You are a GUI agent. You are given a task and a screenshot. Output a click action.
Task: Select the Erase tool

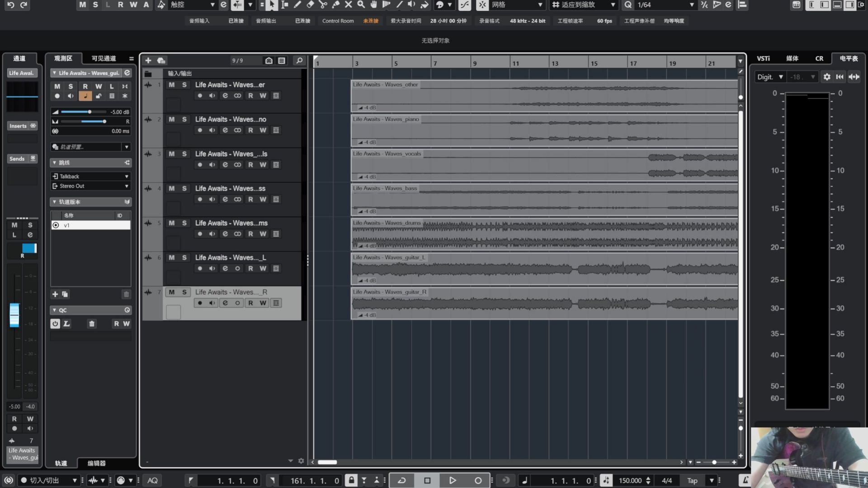pos(310,5)
